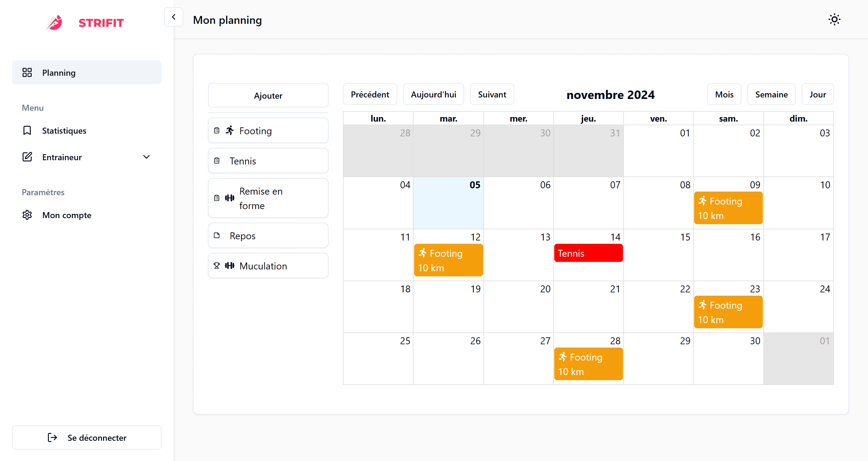Toggle the Tennis event on Nov 14
This screenshot has height=461, width=868.
[x=588, y=253]
